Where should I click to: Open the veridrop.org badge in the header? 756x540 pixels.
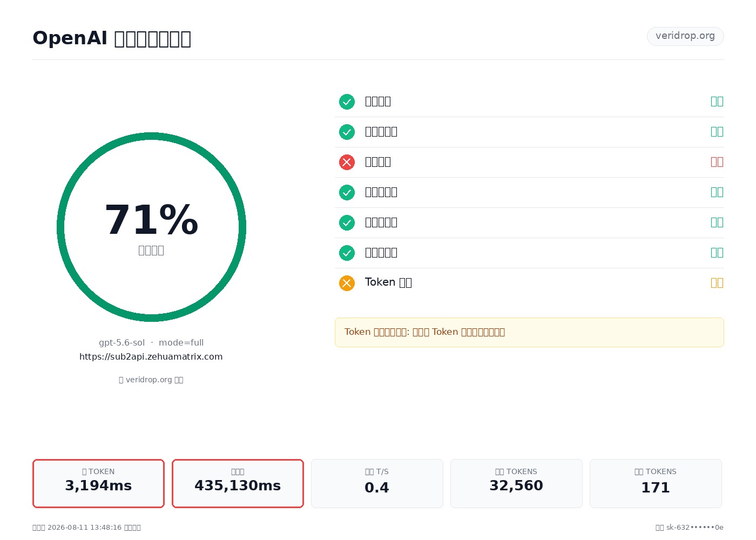pos(685,36)
